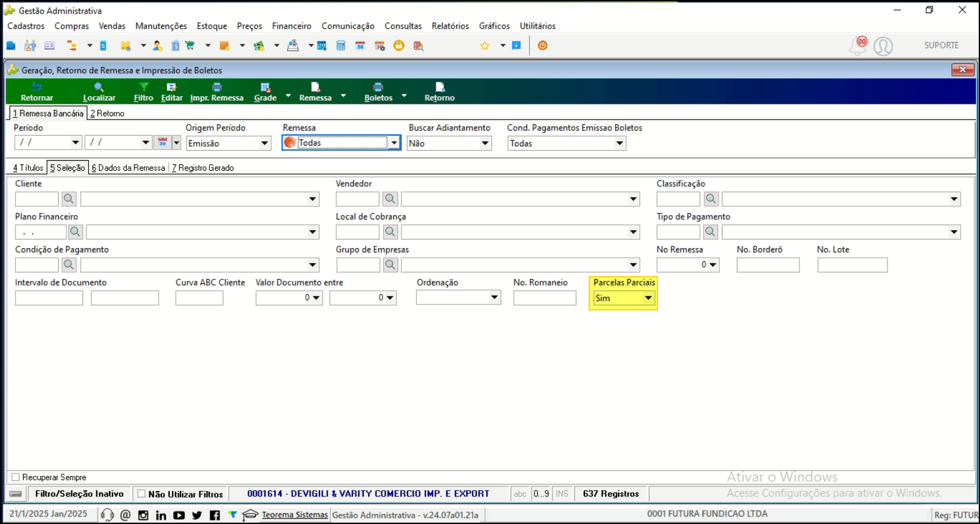Click the Retornar toolbar icon

pos(36,87)
